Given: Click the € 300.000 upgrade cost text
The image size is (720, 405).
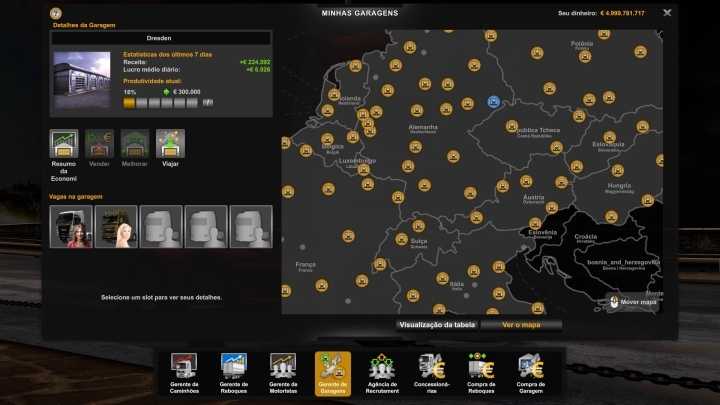Looking at the screenshot, I should (186, 92).
